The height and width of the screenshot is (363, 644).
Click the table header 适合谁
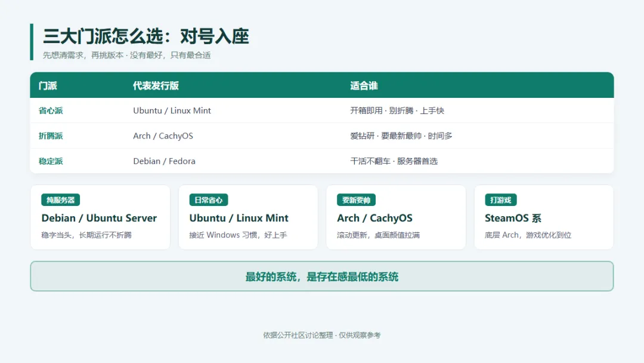(x=364, y=85)
